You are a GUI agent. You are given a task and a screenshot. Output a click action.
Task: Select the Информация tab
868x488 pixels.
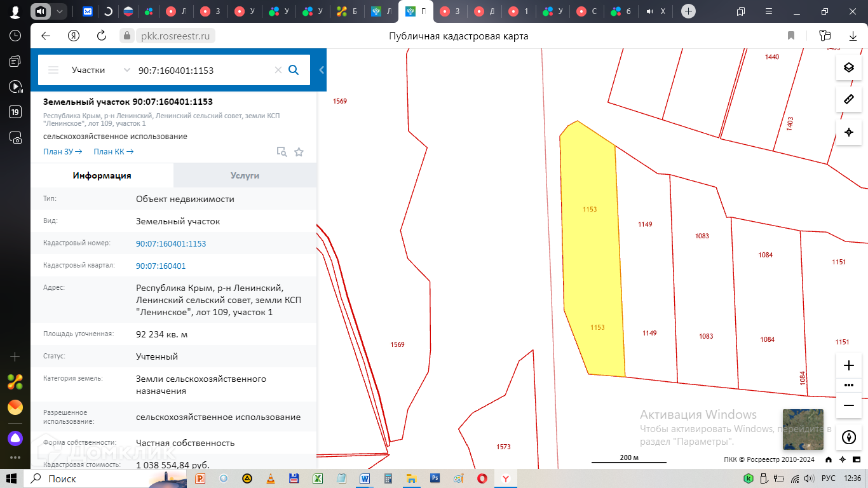[102, 175]
